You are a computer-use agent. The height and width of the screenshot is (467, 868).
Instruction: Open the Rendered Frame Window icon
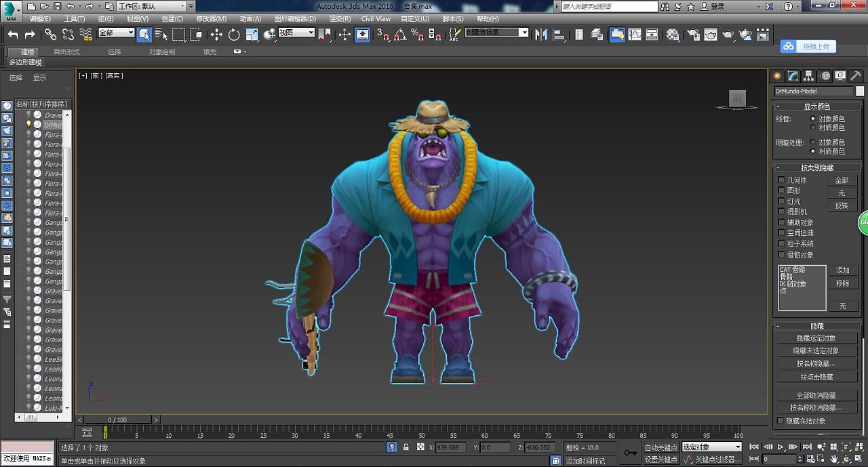(711, 35)
